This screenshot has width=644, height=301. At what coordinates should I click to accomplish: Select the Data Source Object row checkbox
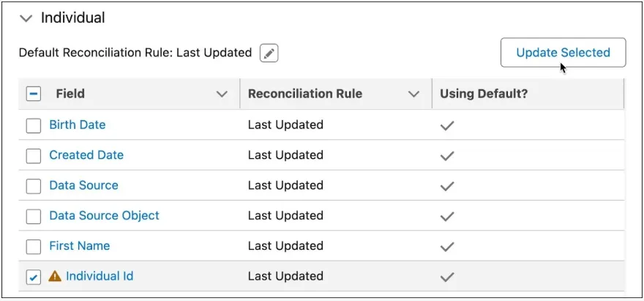pyautogui.click(x=34, y=216)
